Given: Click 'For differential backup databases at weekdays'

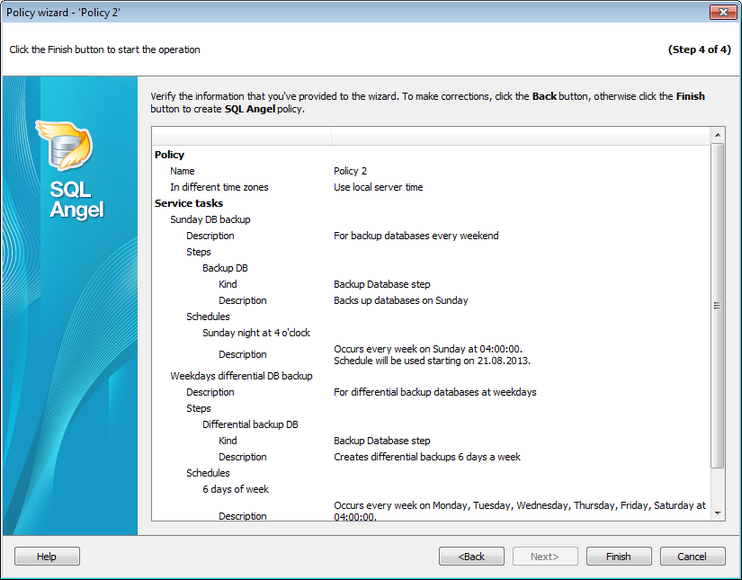Looking at the screenshot, I should coord(435,392).
